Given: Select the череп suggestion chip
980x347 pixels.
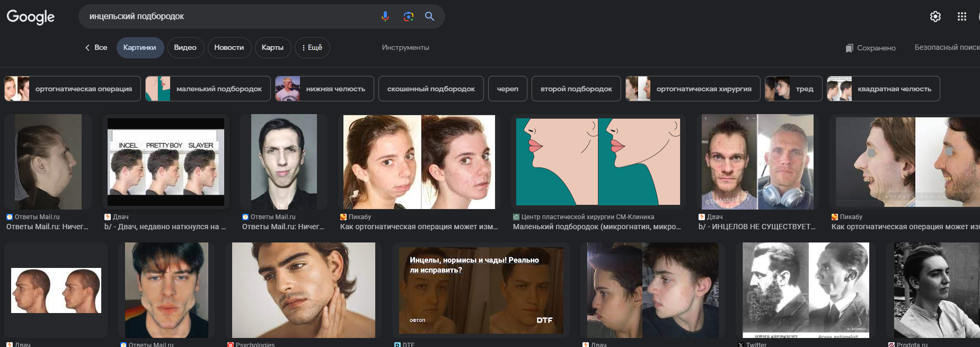Looking at the screenshot, I should coord(507,89).
